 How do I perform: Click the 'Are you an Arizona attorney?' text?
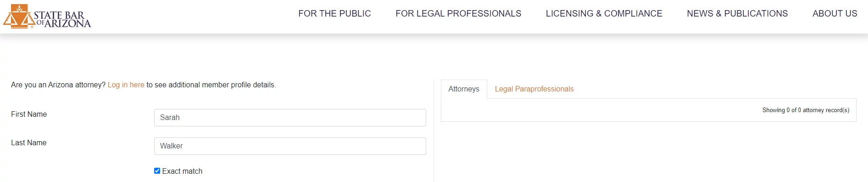coord(58,85)
